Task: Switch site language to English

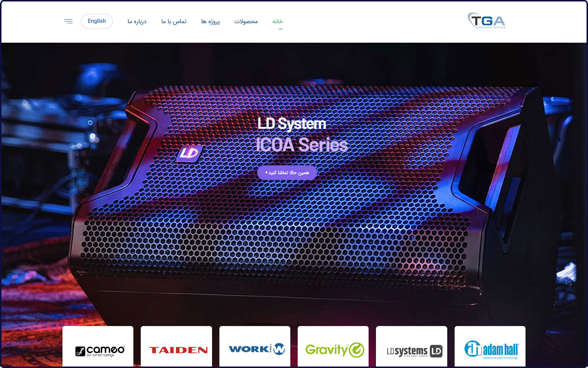Action: (x=97, y=21)
